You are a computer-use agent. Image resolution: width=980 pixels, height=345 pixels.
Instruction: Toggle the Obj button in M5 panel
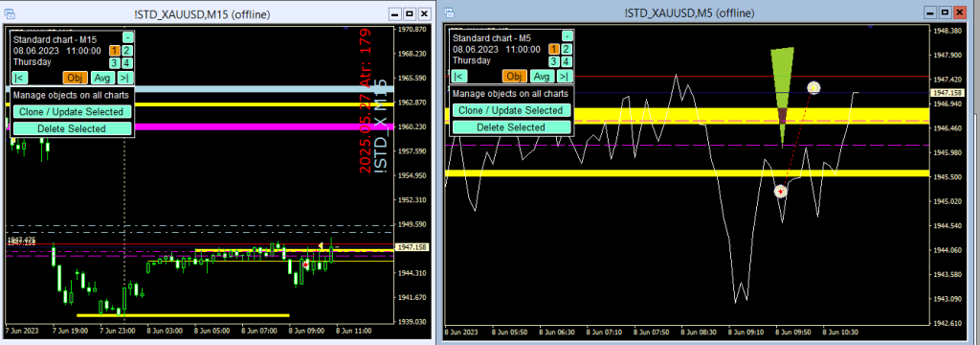point(514,77)
